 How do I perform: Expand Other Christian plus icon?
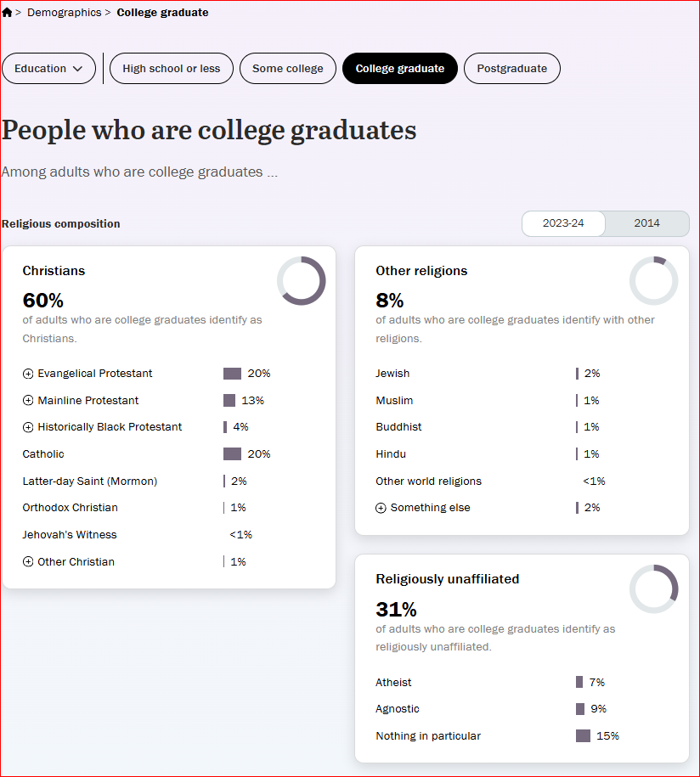tap(28, 561)
